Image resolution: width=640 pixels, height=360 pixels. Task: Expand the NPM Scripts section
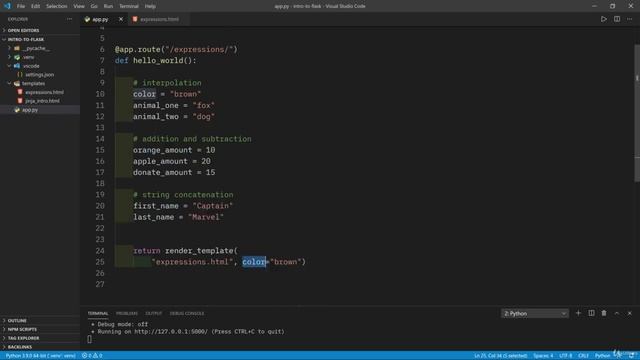point(22,329)
